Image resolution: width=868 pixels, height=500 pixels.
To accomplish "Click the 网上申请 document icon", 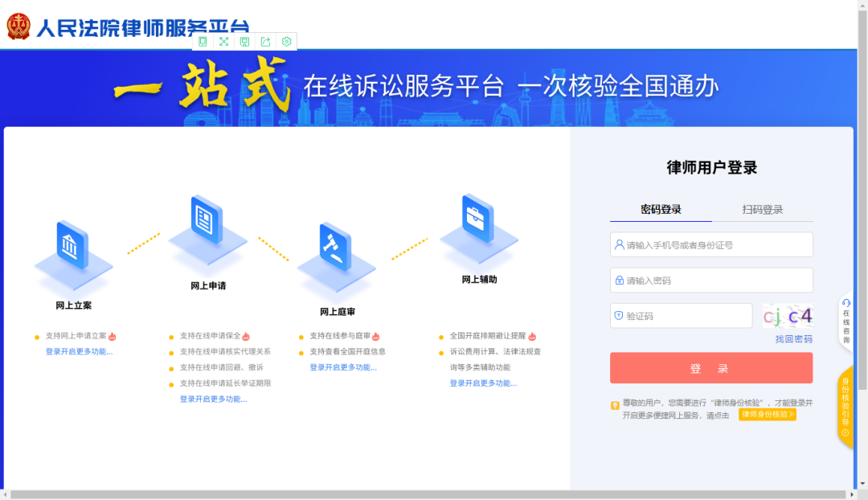I will pyautogui.click(x=207, y=219).
